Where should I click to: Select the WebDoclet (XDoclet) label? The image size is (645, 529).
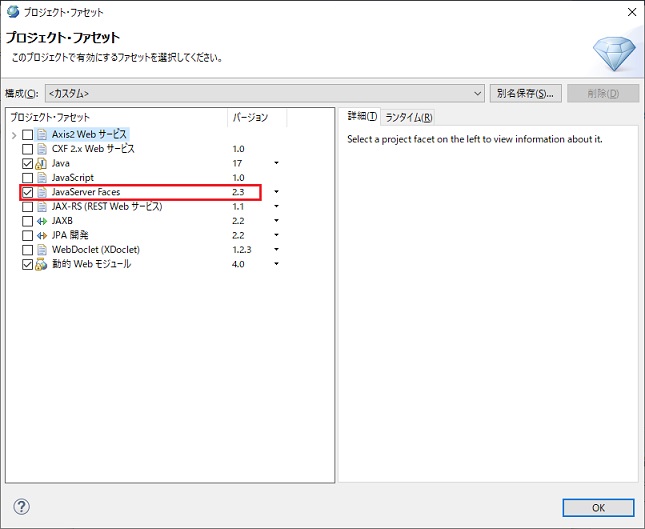96,250
